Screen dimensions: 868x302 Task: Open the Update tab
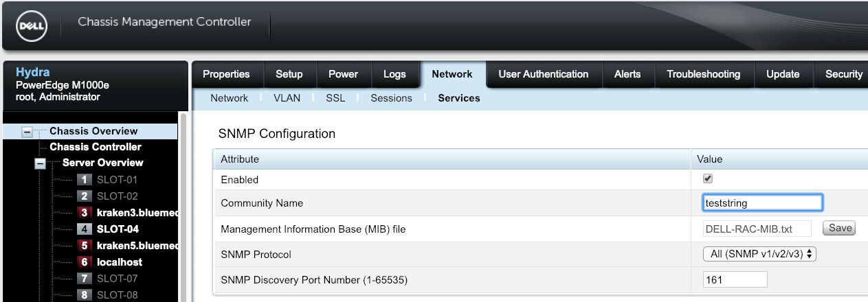tap(783, 74)
